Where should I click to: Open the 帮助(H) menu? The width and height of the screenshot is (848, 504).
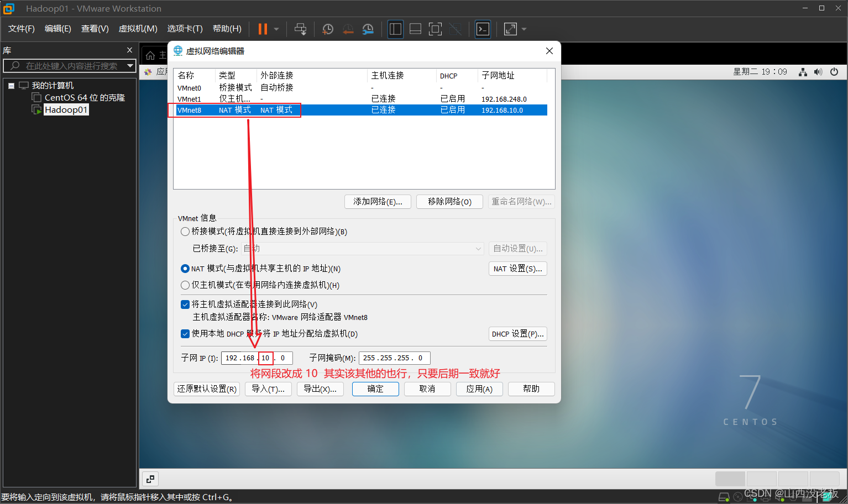coord(227,29)
